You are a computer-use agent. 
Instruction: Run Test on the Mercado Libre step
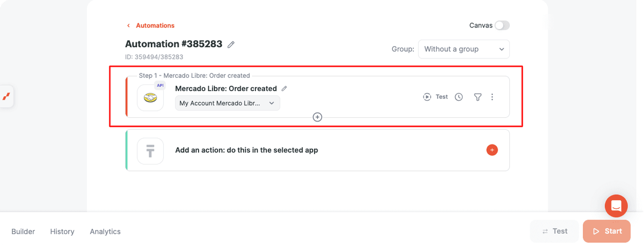[x=435, y=97]
